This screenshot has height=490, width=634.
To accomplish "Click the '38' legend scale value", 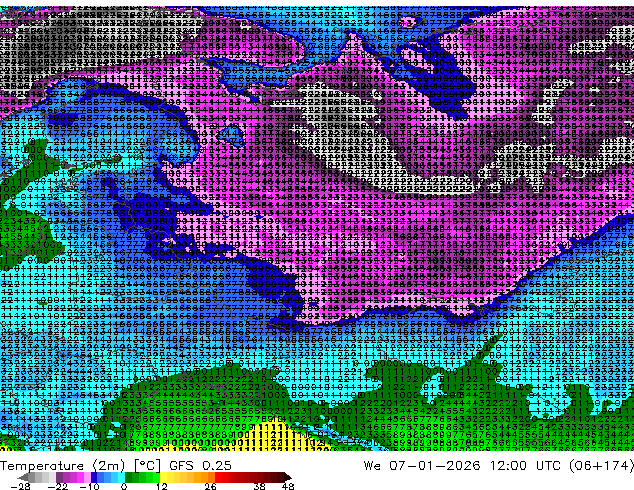I will tap(259, 486).
